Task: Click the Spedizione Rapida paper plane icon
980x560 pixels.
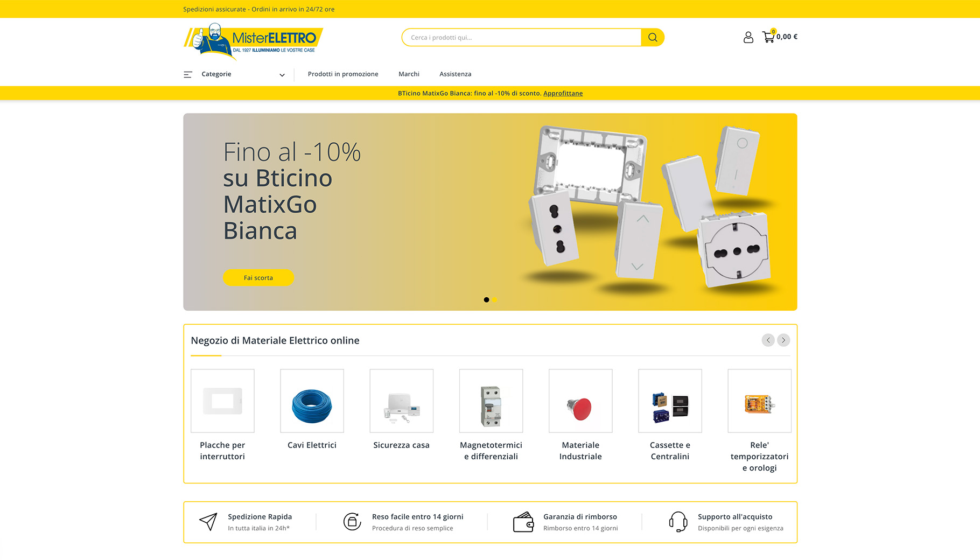Action: (x=208, y=522)
